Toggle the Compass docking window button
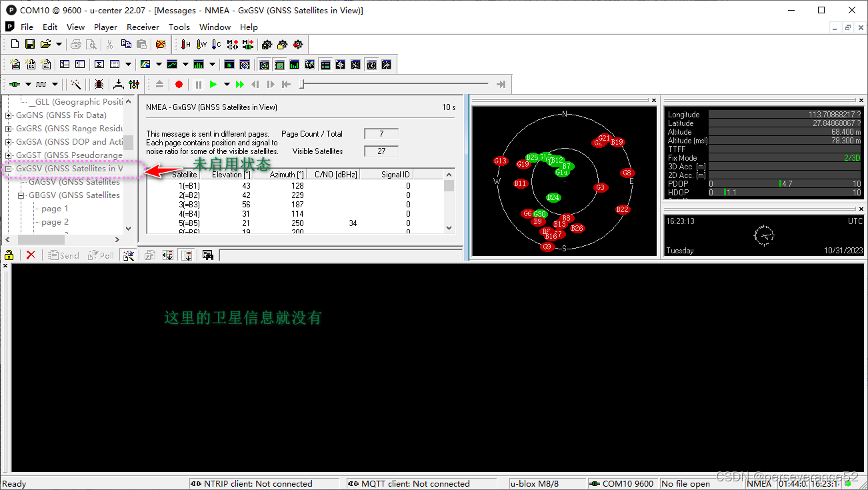 click(x=341, y=64)
